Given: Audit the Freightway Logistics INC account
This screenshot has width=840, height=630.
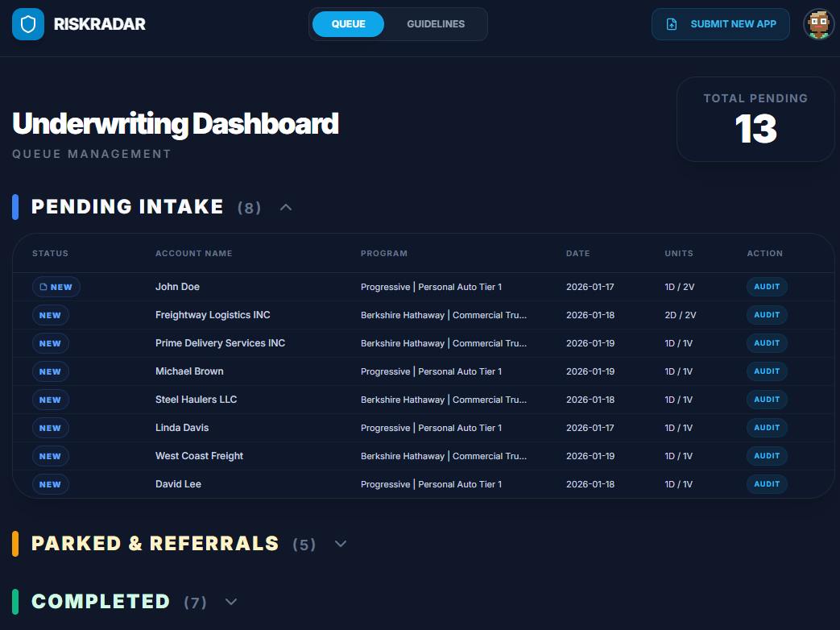Looking at the screenshot, I should pyautogui.click(x=766, y=315).
